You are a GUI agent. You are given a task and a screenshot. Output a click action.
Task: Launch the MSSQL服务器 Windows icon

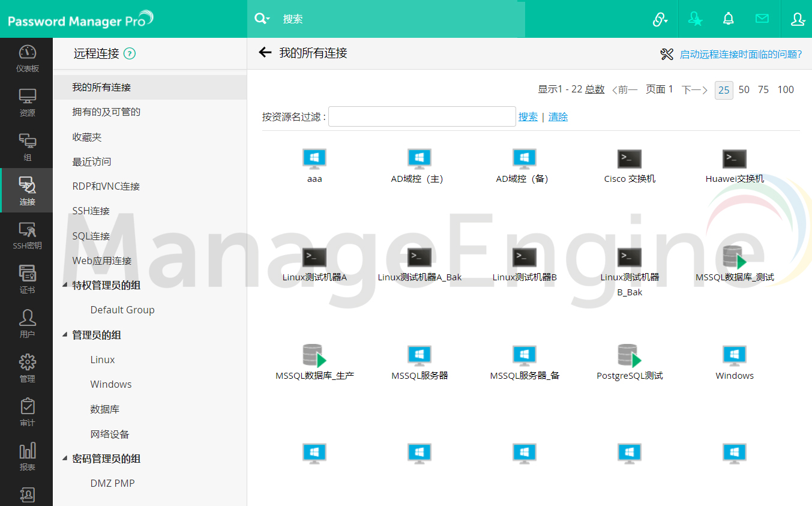pos(420,356)
